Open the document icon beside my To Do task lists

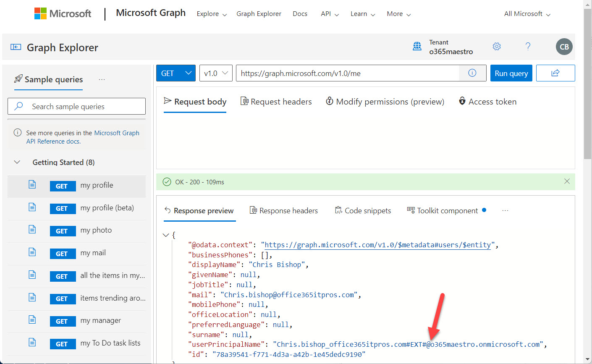point(32,343)
